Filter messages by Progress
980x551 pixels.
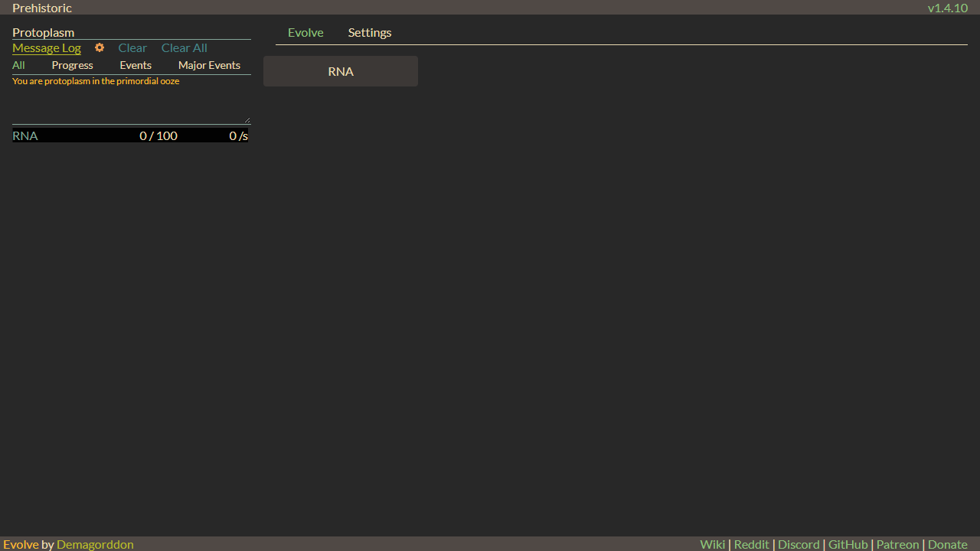click(73, 65)
